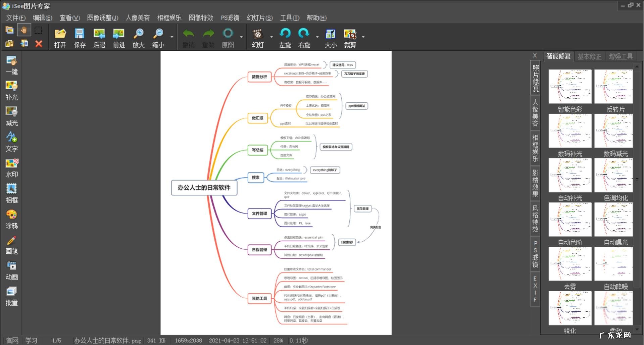This screenshot has width=644, height=345.
Task: Start slideshow with the 幻灯 icon
Action: (x=257, y=34)
